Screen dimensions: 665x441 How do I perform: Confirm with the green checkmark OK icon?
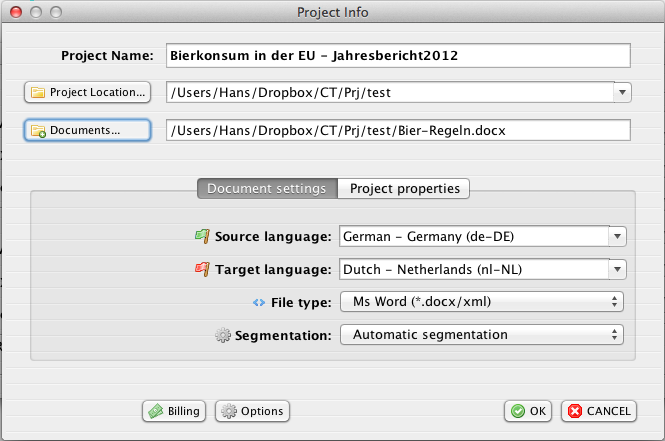tap(516, 411)
